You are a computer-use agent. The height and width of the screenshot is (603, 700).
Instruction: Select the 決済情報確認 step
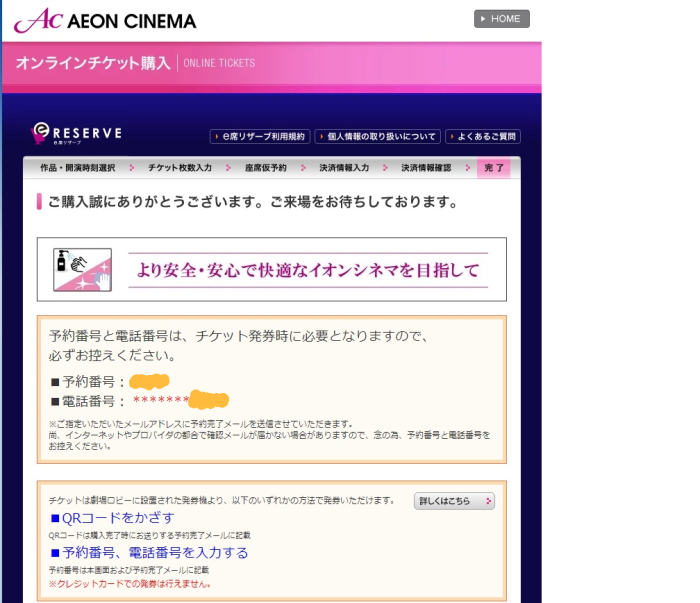coord(426,168)
